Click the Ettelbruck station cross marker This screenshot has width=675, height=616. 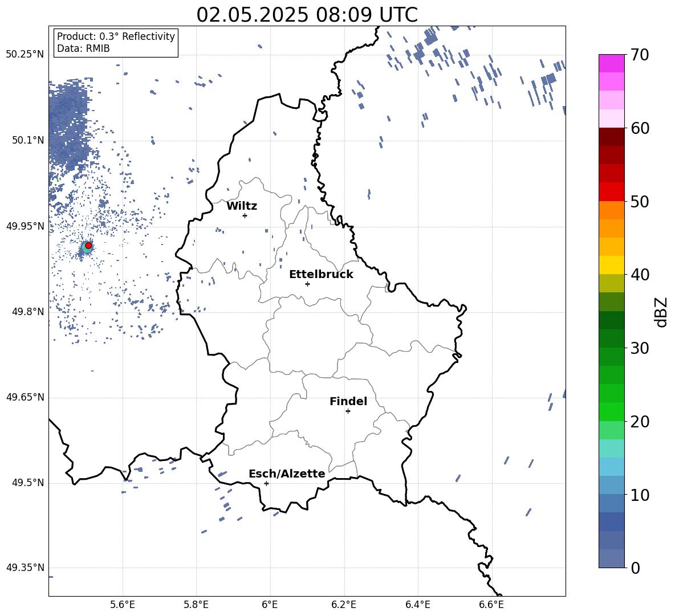(307, 284)
